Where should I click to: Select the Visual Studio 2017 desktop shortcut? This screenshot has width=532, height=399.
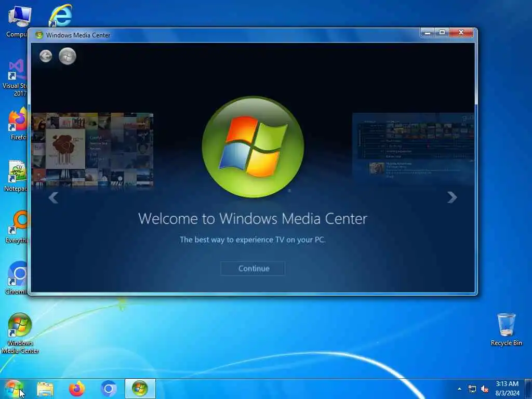click(x=15, y=78)
